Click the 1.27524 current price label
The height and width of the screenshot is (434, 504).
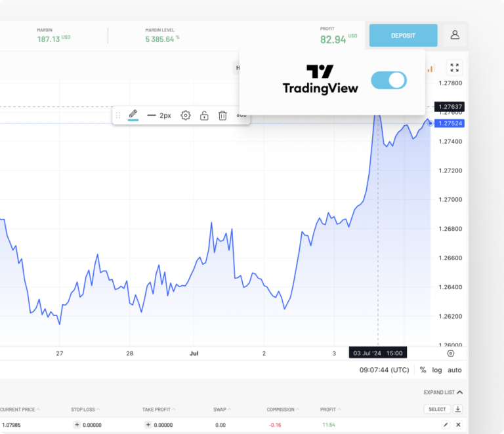(450, 123)
